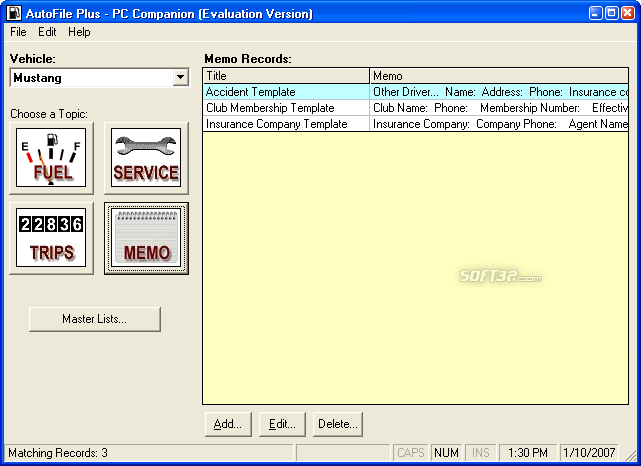Click the 'Matching Records: 3' status text

[x=58, y=453]
